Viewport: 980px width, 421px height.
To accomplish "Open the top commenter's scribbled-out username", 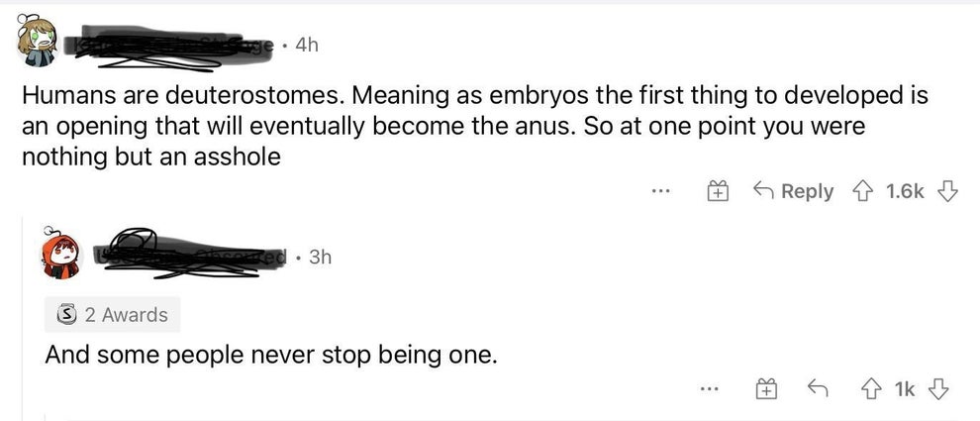I will (168, 46).
